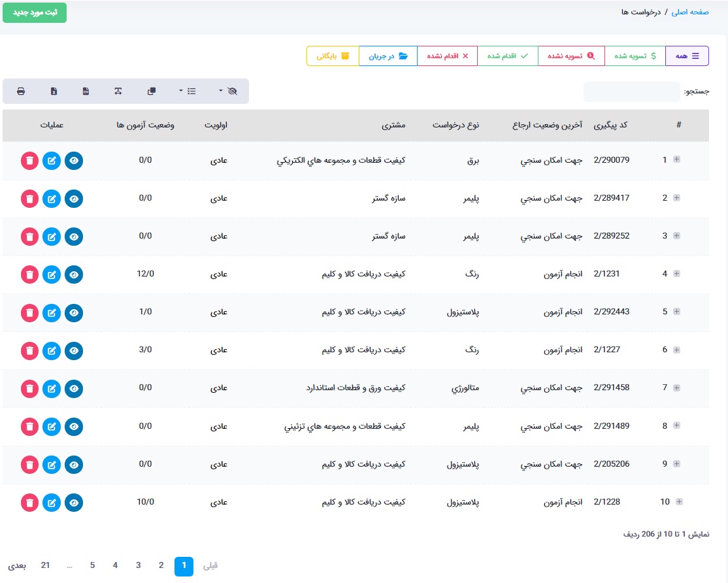Select the همه (all) filter tab

click(687, 56)
